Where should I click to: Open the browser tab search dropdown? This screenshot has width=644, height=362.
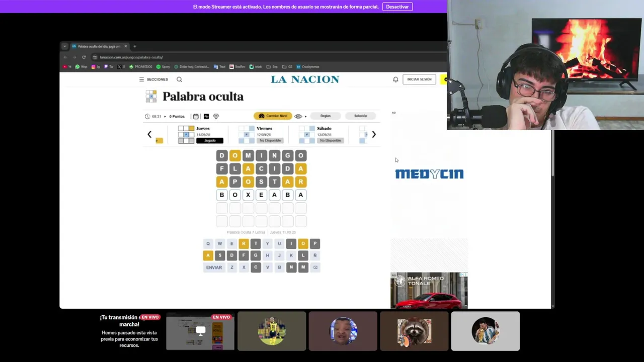64,46
